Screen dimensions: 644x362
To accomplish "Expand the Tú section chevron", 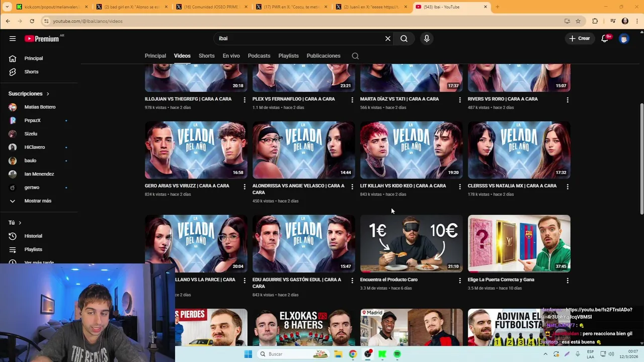I will [20, 223].
